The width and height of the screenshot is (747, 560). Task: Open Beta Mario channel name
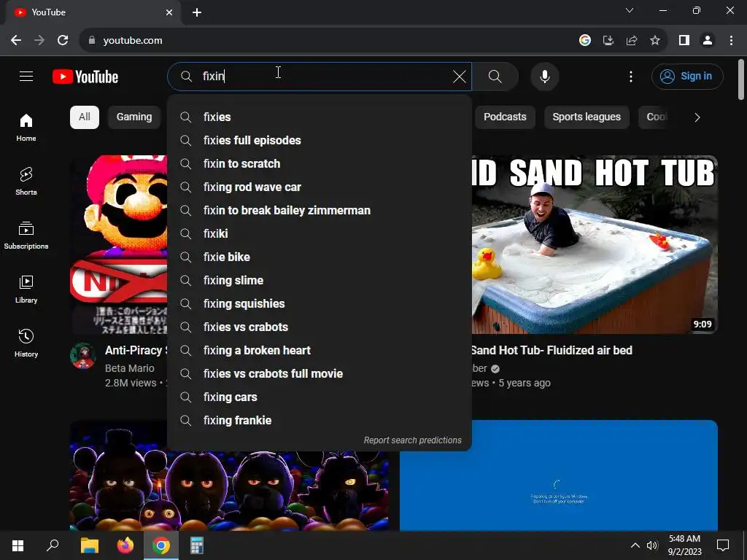130,368
